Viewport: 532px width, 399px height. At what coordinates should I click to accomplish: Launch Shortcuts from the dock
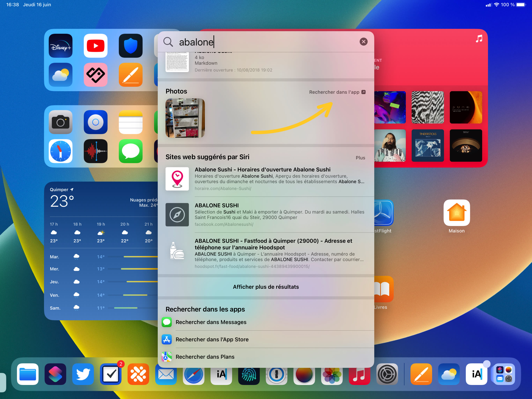(55, 374)
